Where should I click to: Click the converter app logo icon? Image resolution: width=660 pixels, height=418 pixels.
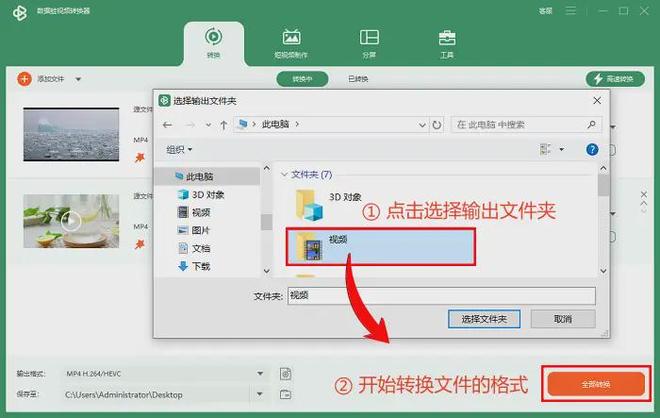pyautogui.click(x=20, y=13)
